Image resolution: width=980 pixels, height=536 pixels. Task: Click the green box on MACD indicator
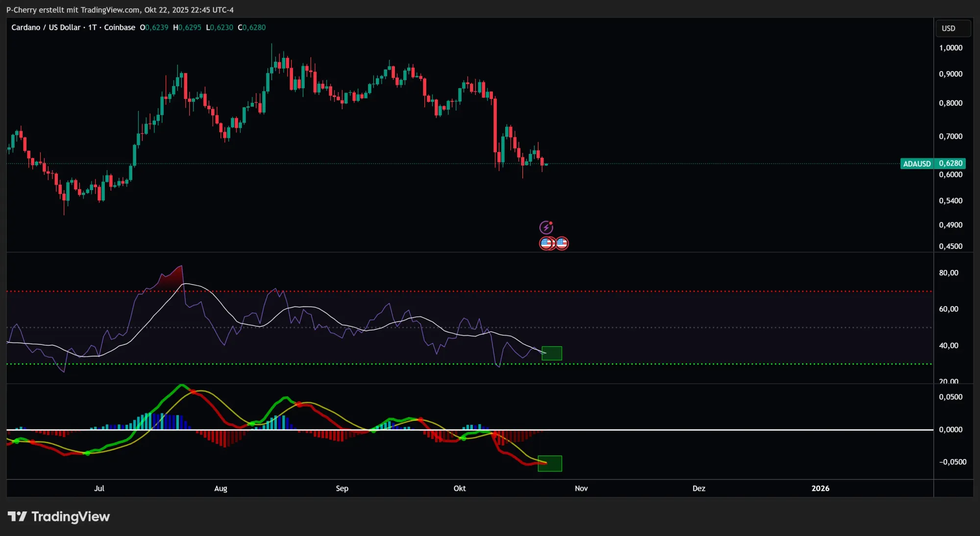click(x=550, y=463)
